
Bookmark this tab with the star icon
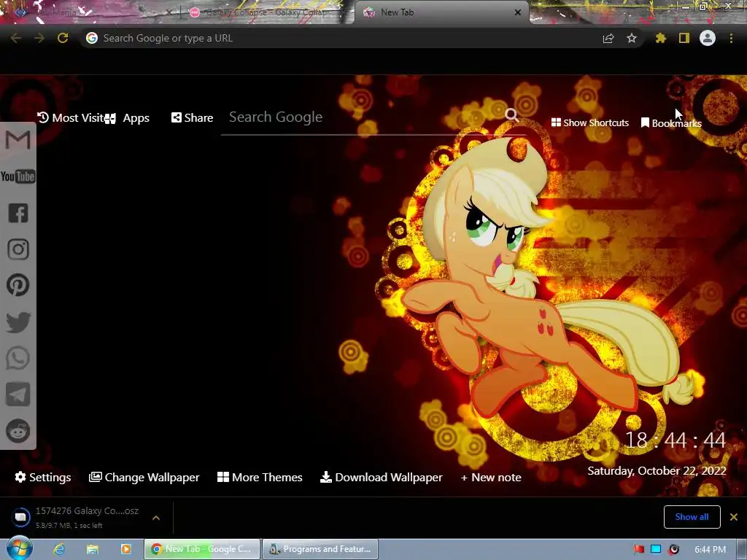coord(632,38)
